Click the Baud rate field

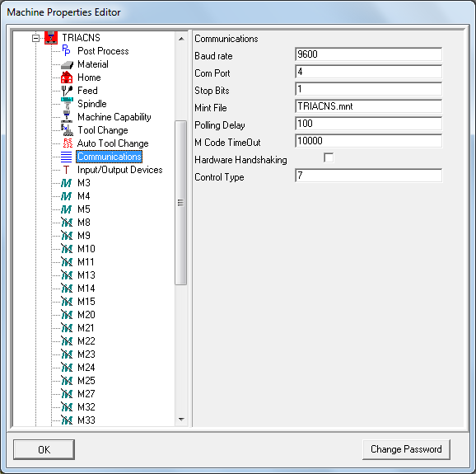(368, 54)
